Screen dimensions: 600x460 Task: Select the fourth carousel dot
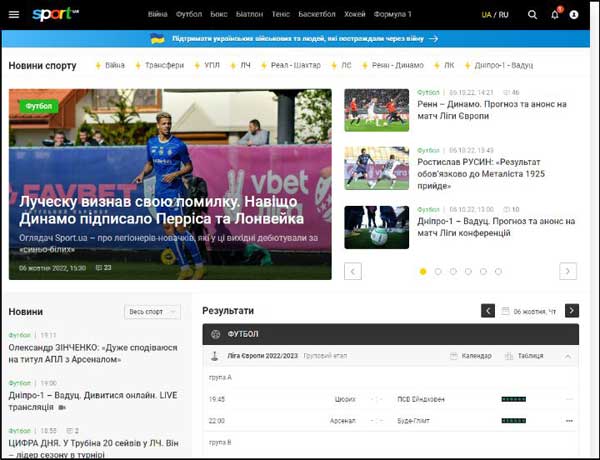coord(468,271)
